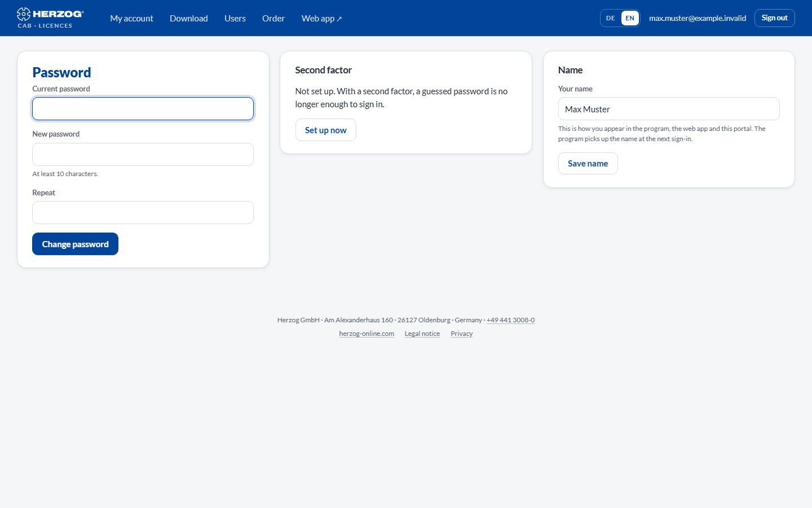Click the Repeat label text
The height and width of the screenshot is (508, 812).
[x=43, y=192]
